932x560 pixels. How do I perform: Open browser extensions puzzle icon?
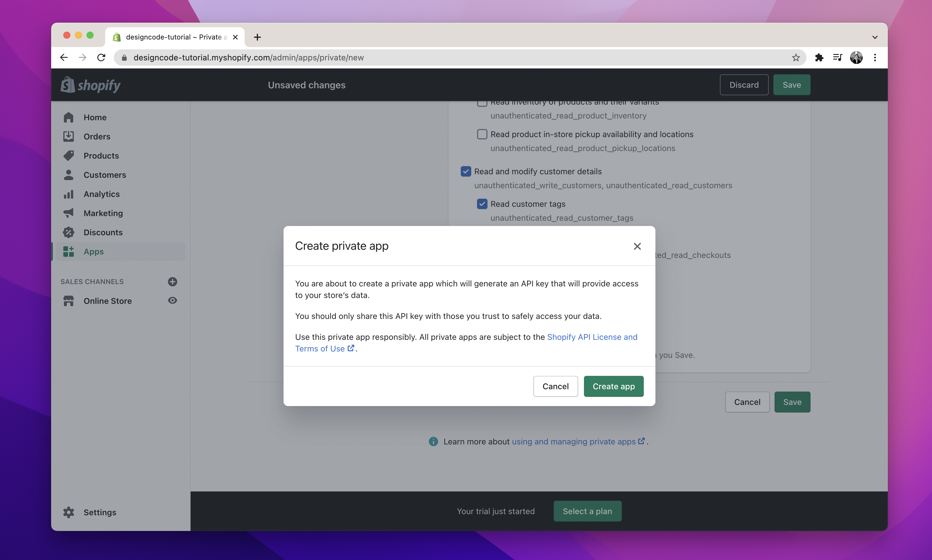click(819, 57)
